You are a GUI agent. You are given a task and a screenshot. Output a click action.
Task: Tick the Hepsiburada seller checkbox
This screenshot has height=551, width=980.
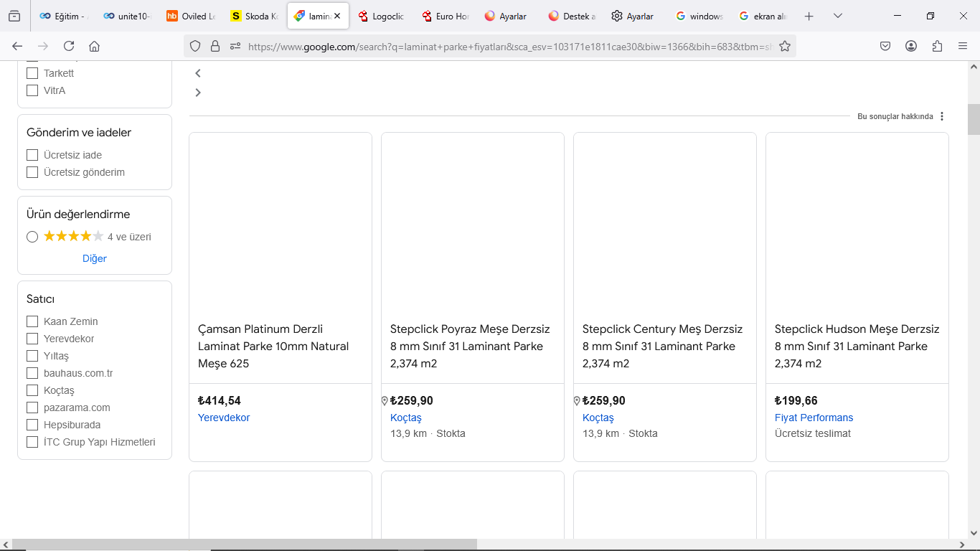32,425
